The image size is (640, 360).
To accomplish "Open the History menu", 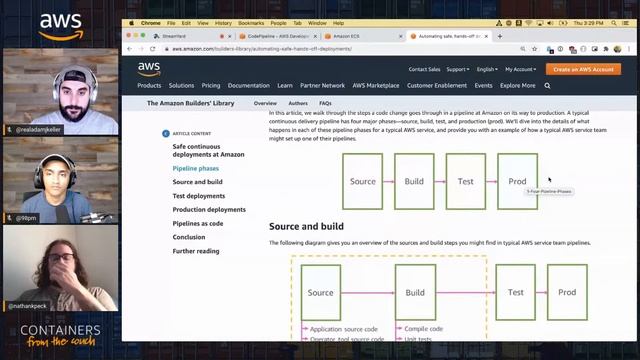I will click(x=223, y=23).
